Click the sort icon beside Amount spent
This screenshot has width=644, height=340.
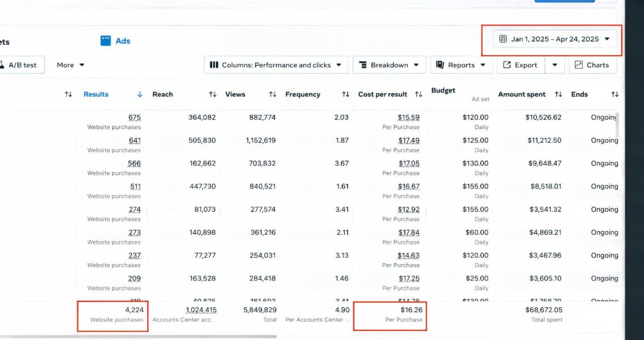point(558,94)
